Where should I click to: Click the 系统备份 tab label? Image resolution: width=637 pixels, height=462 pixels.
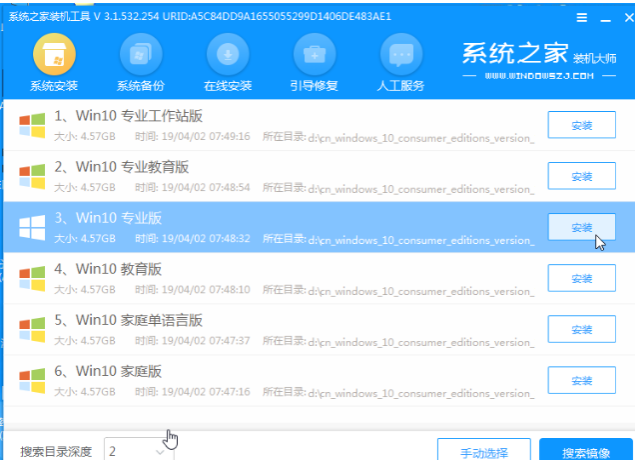click(x=141, y=86)
